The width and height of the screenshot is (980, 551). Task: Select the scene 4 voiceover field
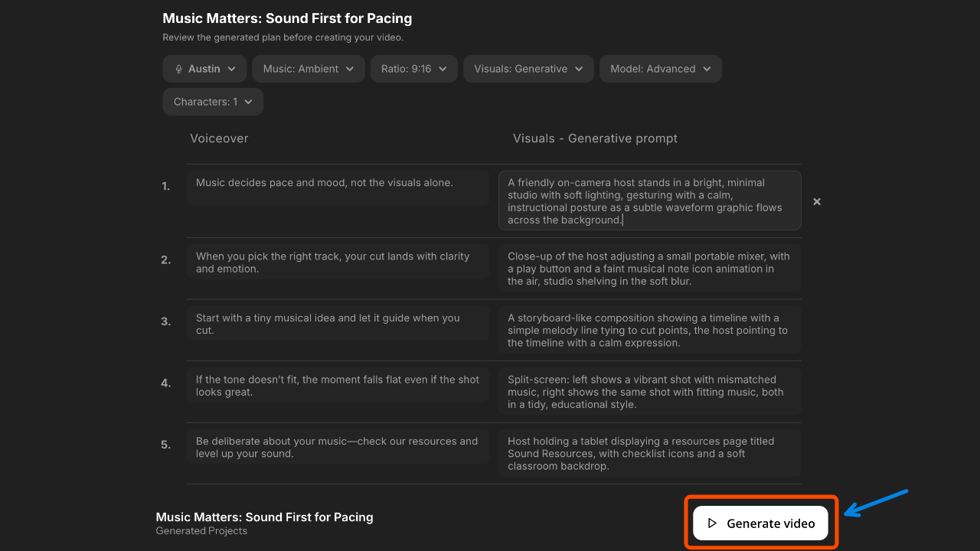point(338,386)
